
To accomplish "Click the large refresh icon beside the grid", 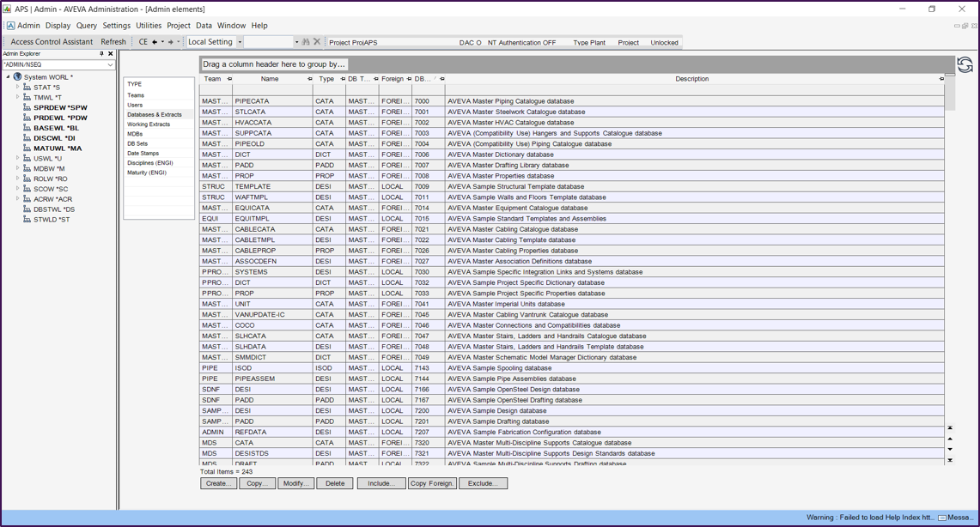I will [965, 65].
